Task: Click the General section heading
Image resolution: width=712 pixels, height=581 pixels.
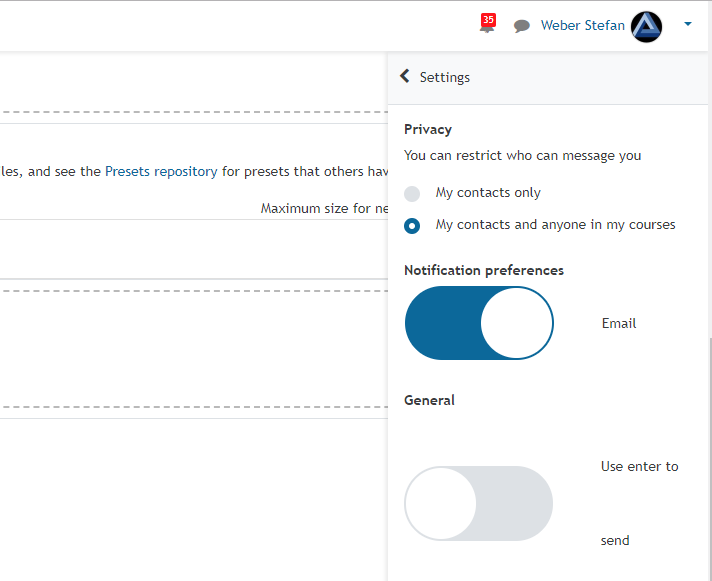Action: tap(429, 400)
